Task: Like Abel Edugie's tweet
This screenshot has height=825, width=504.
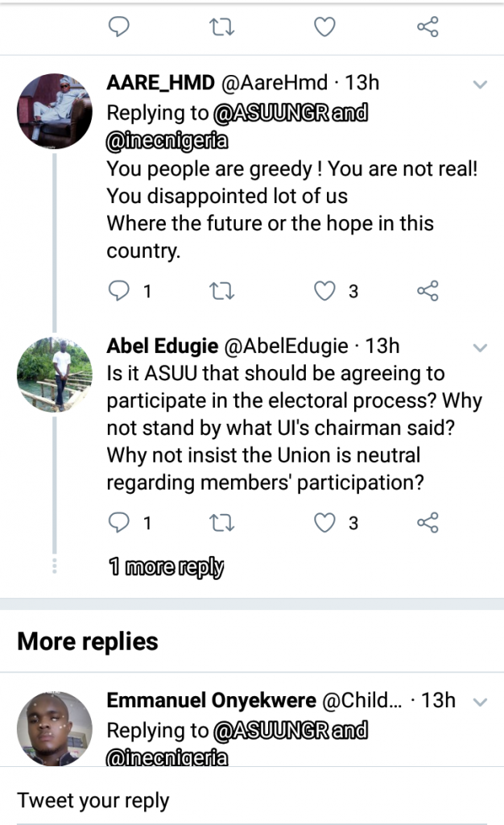Action: click(x=324, y=523)
